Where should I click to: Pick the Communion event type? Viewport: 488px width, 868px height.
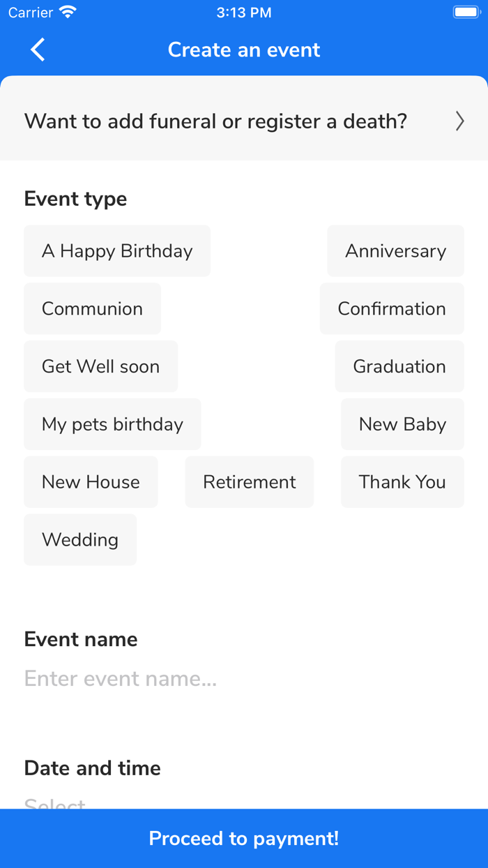92,308
